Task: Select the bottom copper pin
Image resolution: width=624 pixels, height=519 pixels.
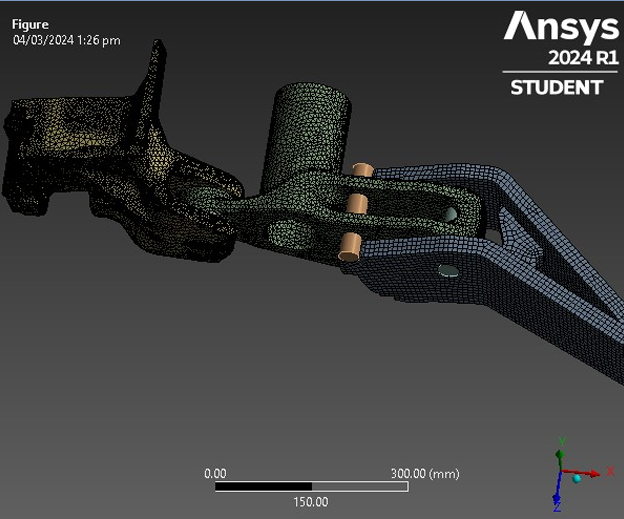Action: pos(349,245)
